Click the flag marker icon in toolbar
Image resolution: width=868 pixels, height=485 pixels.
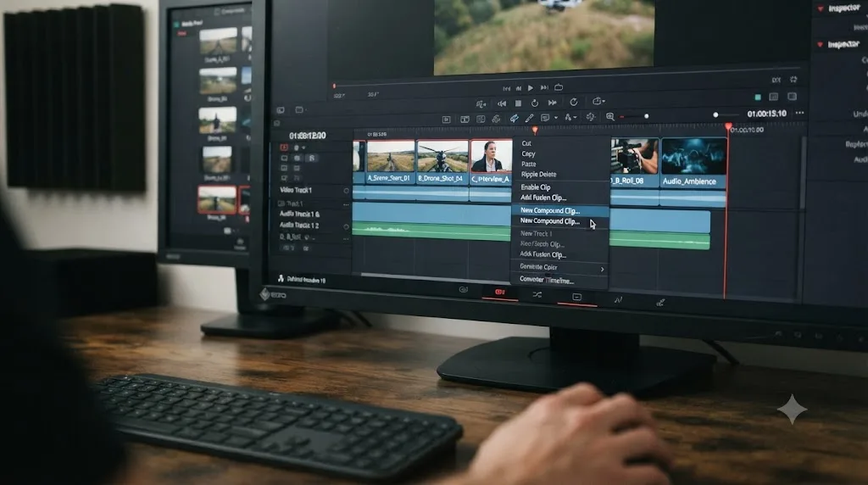(545, 117)
